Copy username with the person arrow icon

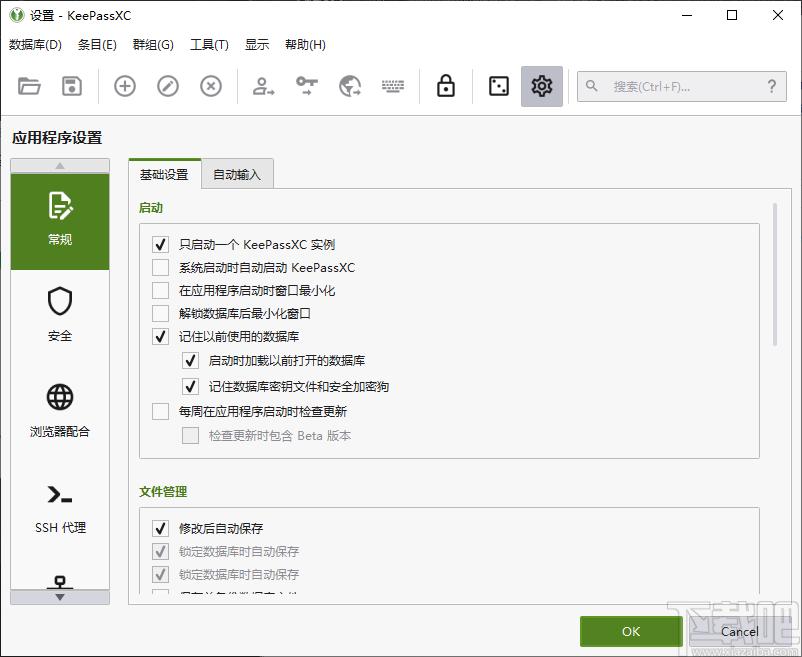tap(263, 86)
